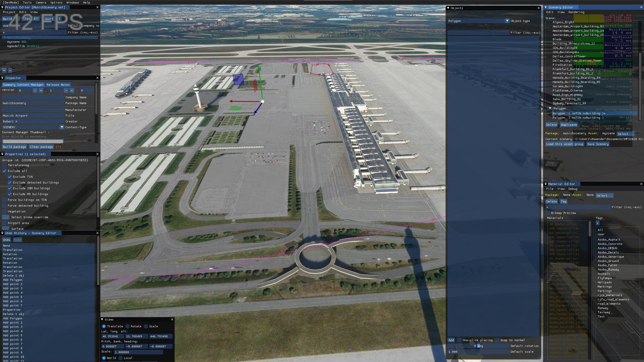Screen dimensions: 644x362
Task: Switch to the Release Notes tab
Action: click(58, 85)
